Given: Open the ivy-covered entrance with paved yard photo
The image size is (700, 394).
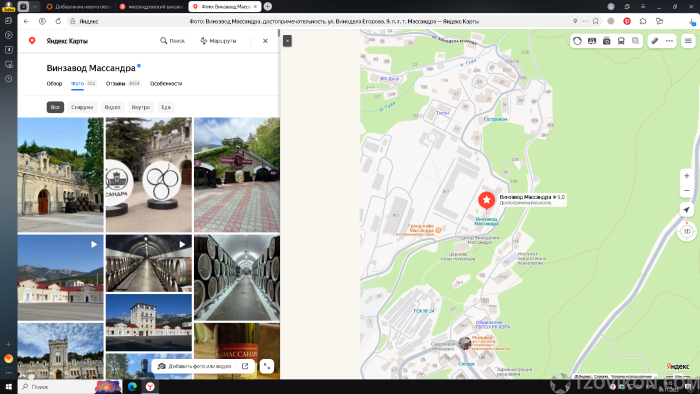Looking at the screenshot, I should 237,174.
